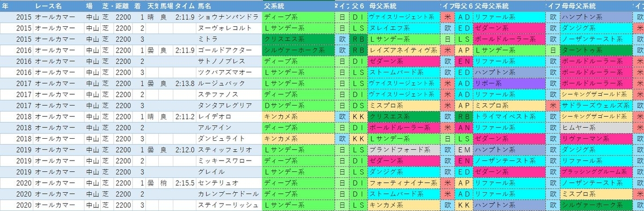This screenshot has width=644, height=211.
Task: Click ハンプトン系 in the ショウナンパンドラ row
Action: (x=596, y=17)
